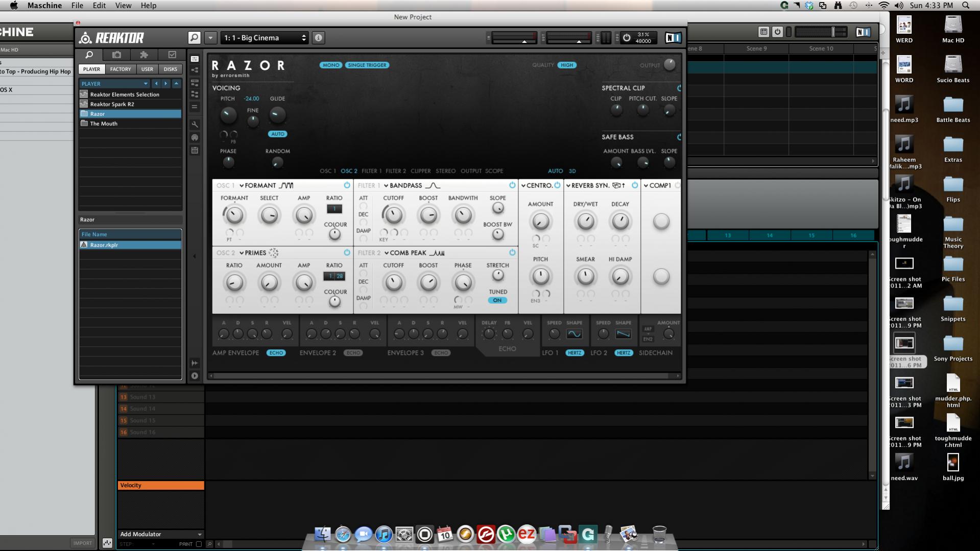
Task: Open the Add Modulator dropdown
Action: 160,534
